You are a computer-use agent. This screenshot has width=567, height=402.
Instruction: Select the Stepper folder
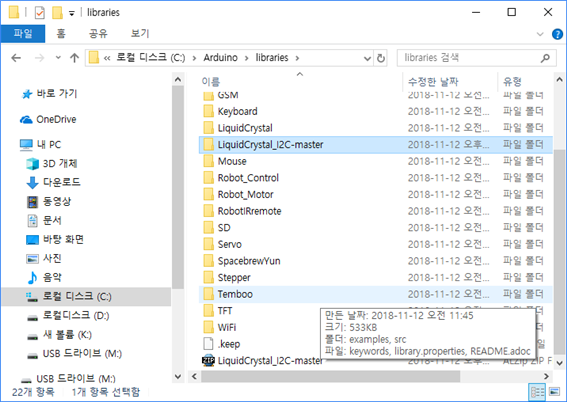coord(234,278)
